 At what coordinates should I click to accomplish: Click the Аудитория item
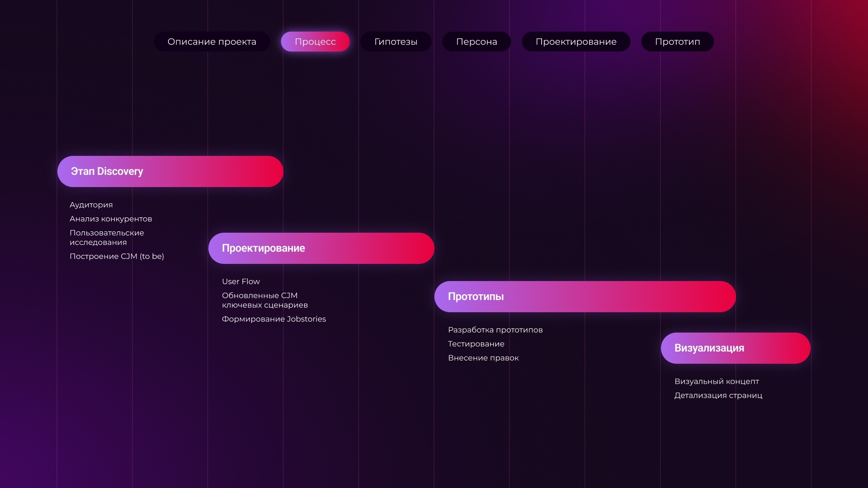(91, 205)
